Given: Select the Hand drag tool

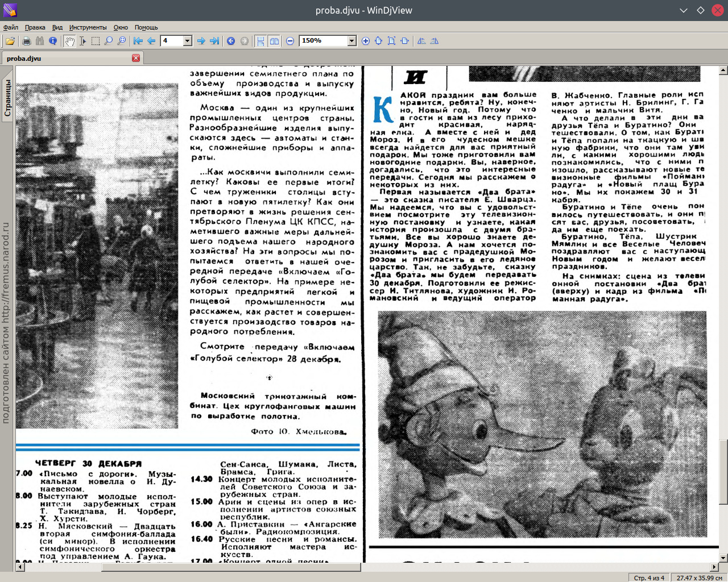Looking at the screenshot, I should 69,41.
